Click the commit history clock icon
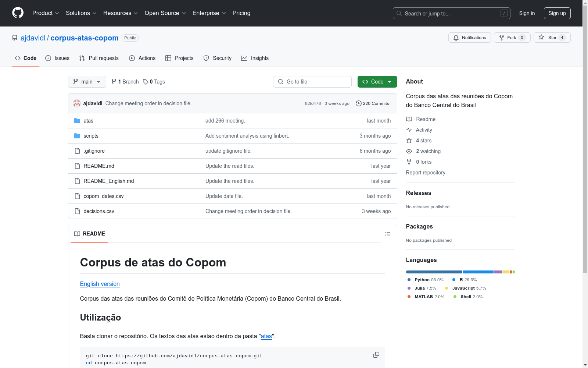The image size is (588, 368). (x=359, y=103)
